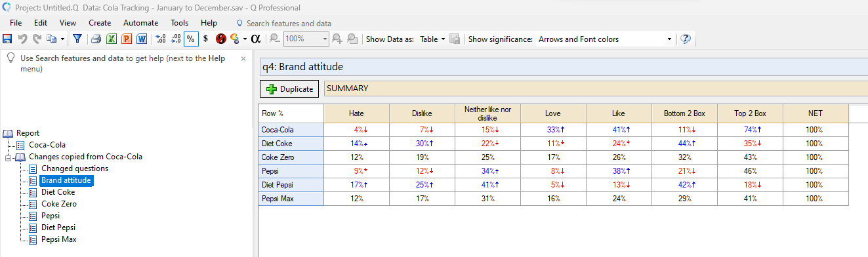Open the Automate menu
Image resolution: width=868 pixels, height=257 pixels.
(140, 23)
